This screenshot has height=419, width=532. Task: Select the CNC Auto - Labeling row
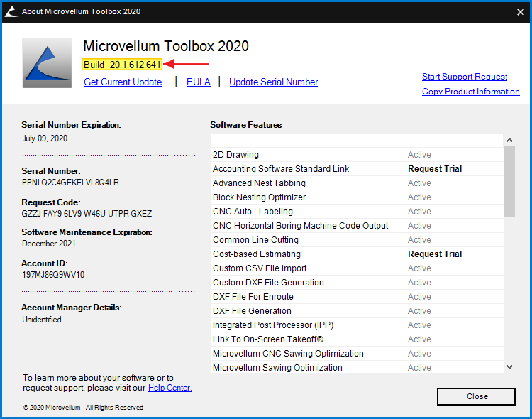tap(357, 212)
